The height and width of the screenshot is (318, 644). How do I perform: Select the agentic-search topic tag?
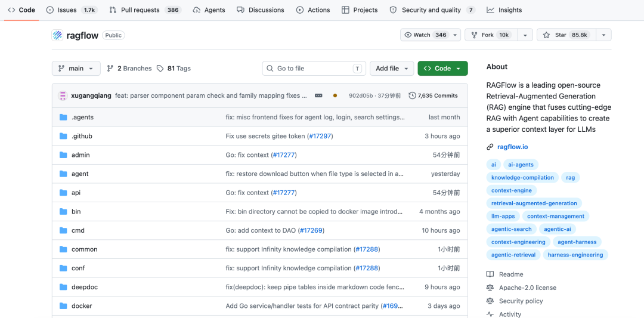coord(512,229)
